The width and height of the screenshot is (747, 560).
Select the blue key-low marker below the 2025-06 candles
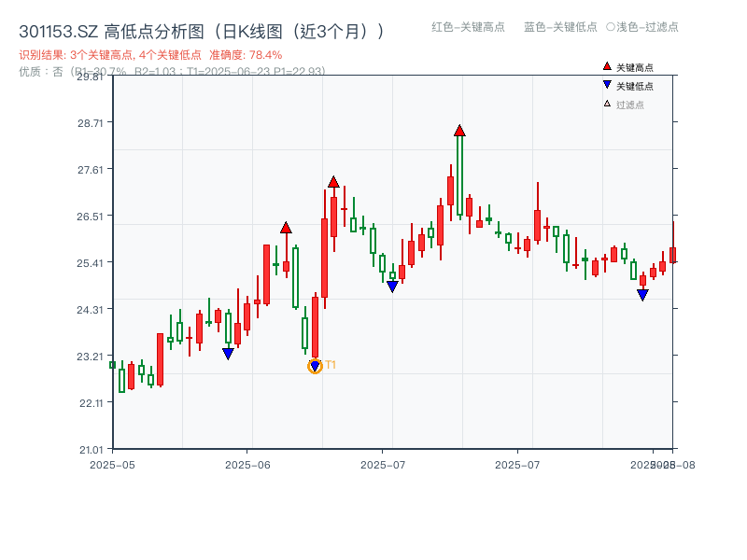pyautogui.click(x=229, y=352)
